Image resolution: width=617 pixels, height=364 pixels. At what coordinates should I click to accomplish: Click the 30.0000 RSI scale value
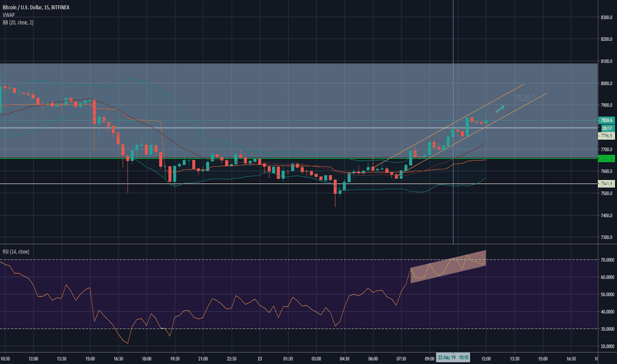point(608,329)
